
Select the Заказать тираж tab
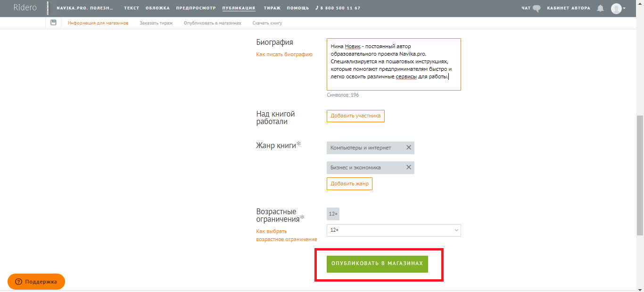tap(156, 23)
